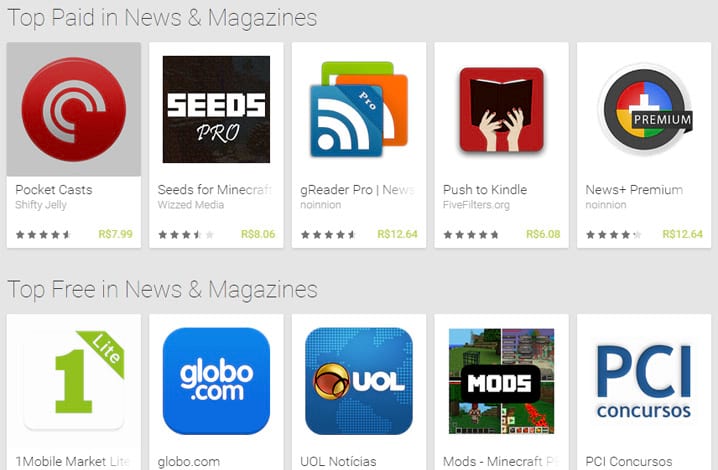Open the Shifty Jelly developer link

41,205
